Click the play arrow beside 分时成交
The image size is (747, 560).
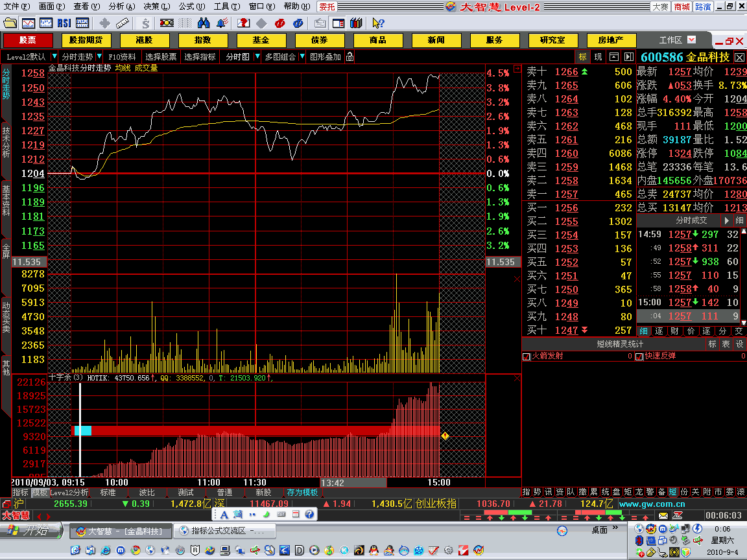tap(726, 220)
